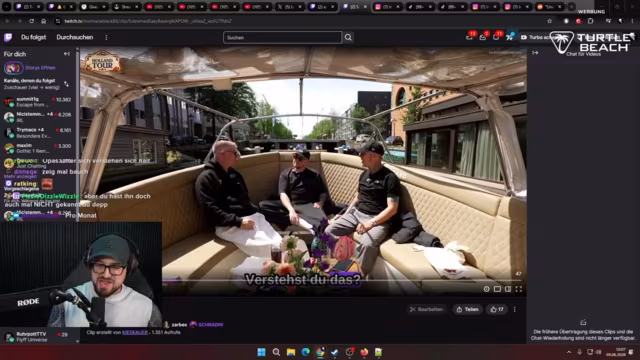Click browser back arrow
The width and height of the screenshot is (640, 360).
(x=7, y=21)
